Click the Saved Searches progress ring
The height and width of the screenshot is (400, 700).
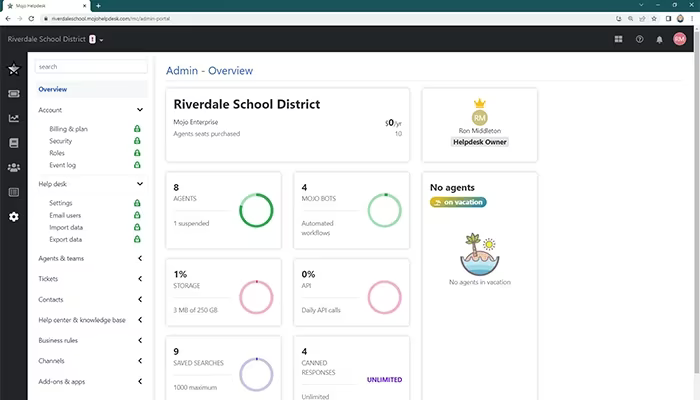pos(256,375)
